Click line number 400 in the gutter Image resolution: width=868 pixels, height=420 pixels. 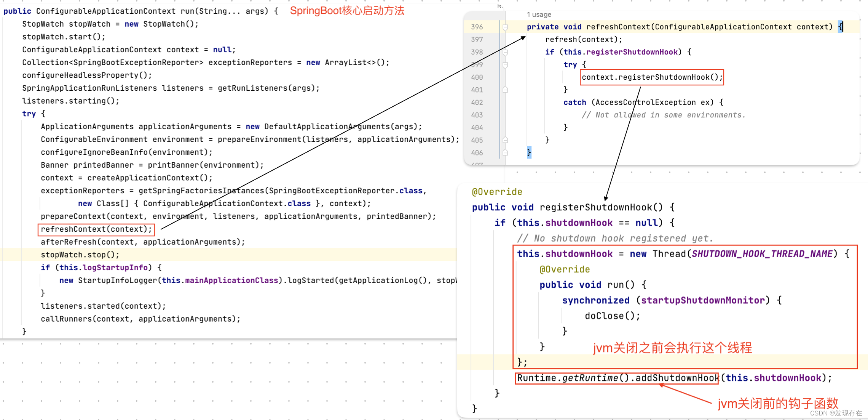(x=477, y=77)
